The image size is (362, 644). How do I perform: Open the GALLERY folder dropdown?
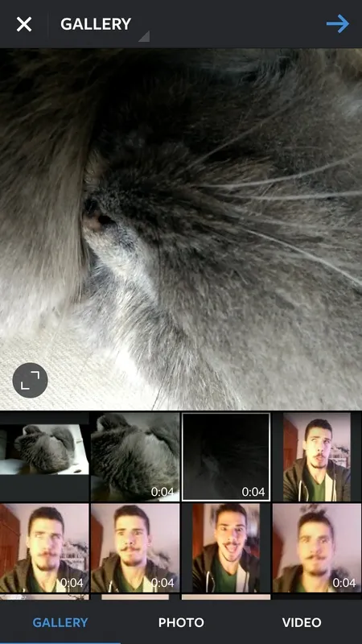click(96, 24)
